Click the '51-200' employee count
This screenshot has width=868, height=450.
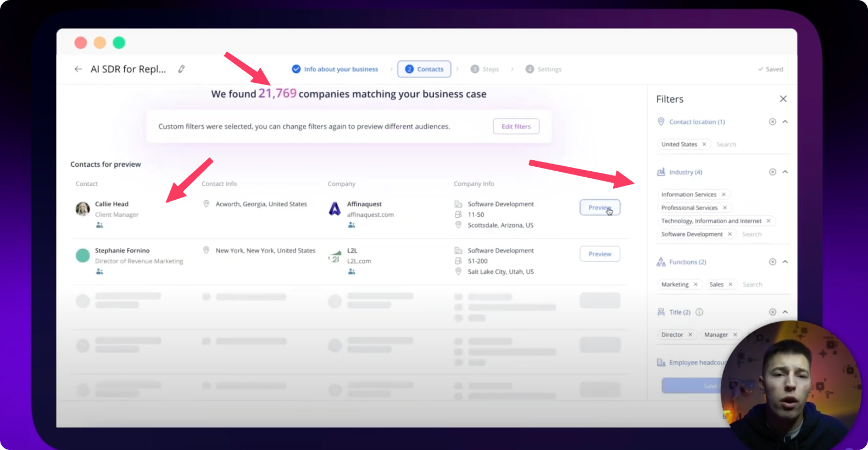tap(477, 261)
